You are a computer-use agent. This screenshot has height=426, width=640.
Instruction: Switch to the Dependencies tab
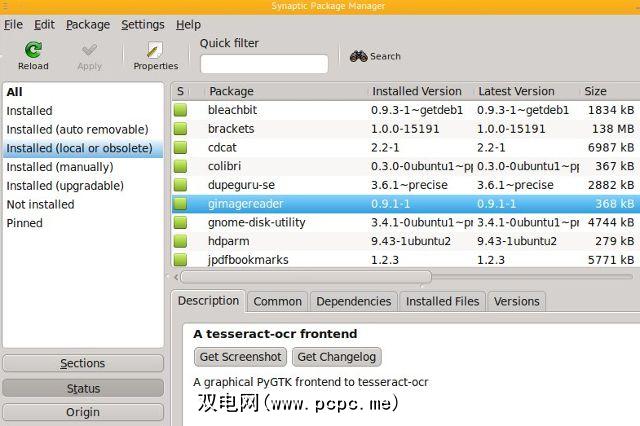click(354, 301)
